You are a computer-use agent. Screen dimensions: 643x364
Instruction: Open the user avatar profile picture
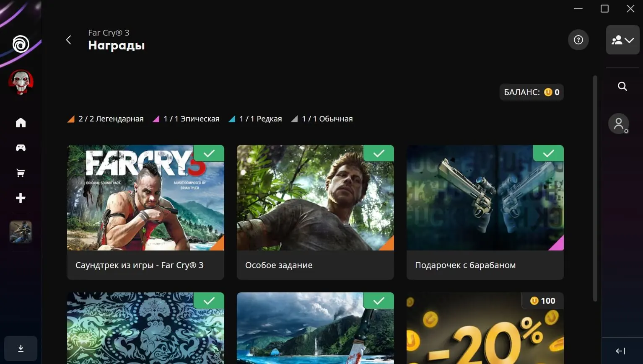(21, 82)
